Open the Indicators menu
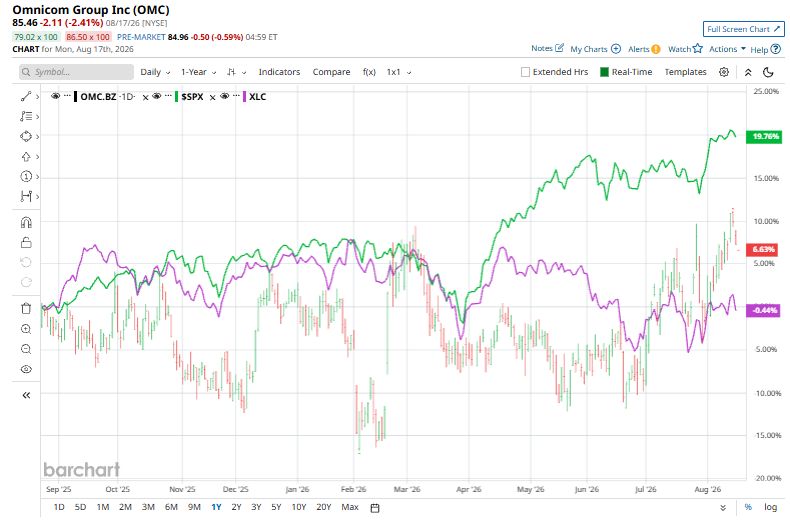The image size is (790, 525). tap(279, 72)
